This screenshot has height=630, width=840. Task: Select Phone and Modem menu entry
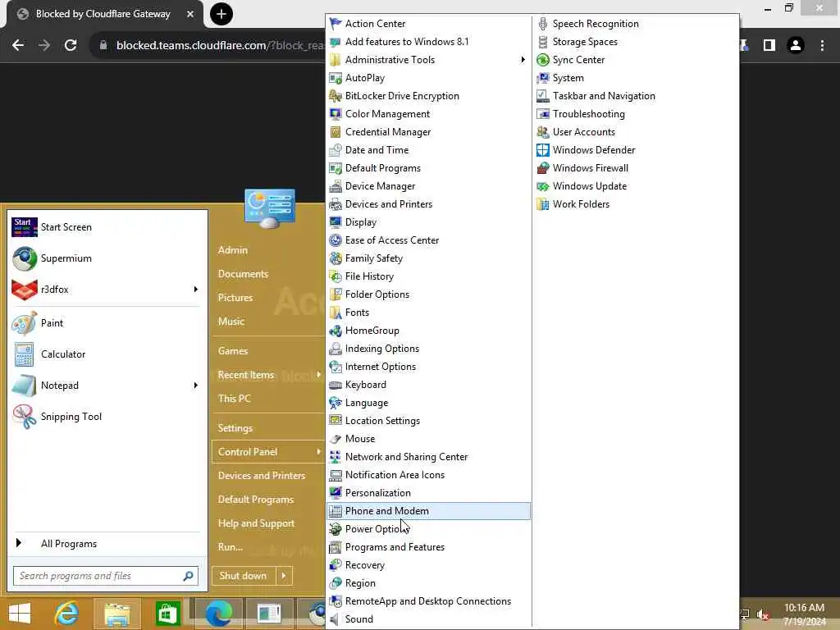pyautogui.click(x=429, y=511)
